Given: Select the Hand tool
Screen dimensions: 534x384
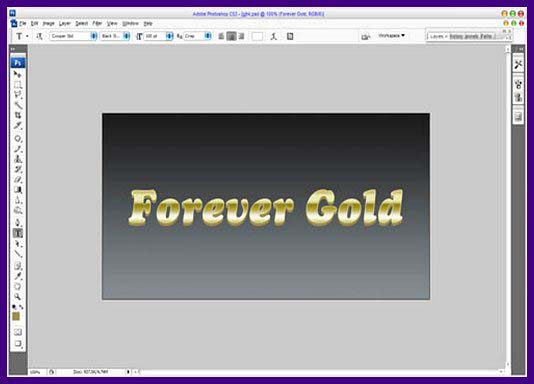Looking at the screenshot, I should (17, 286).
